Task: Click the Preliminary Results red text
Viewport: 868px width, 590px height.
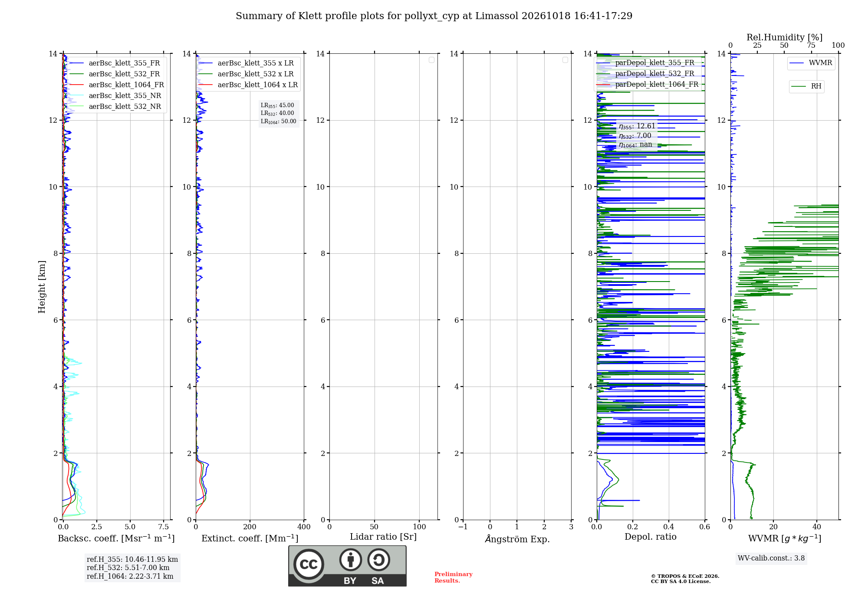Action: [454, 577]
